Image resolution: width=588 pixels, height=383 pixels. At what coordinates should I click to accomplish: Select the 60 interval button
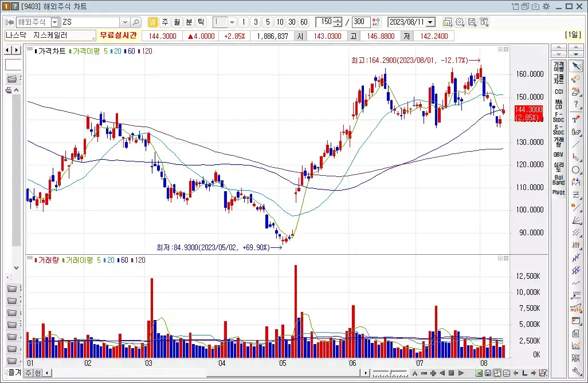[x=304, y=22]
